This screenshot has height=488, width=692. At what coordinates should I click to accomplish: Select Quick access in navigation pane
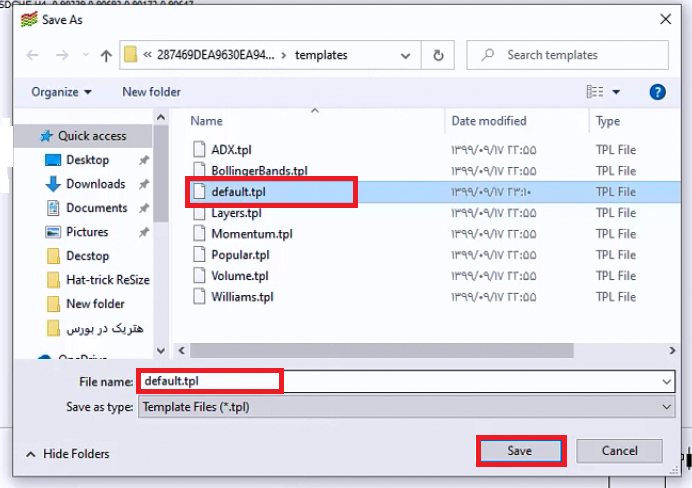(83, 136)
